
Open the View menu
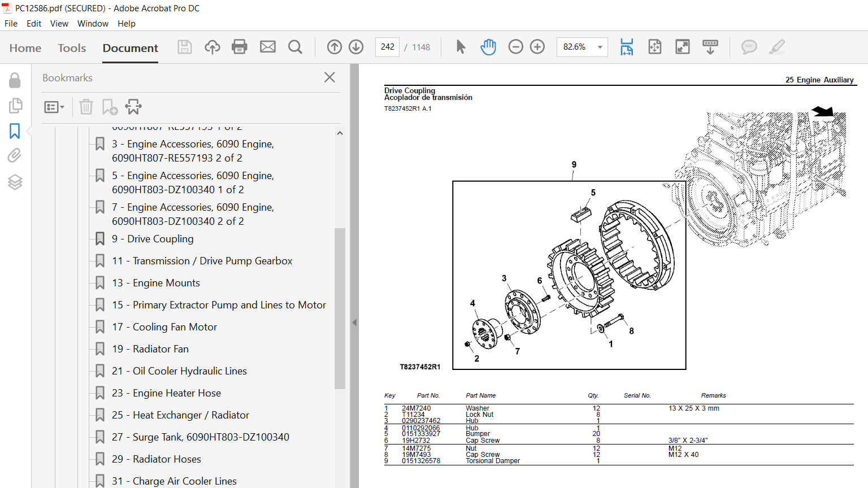[x=59, y=24]
